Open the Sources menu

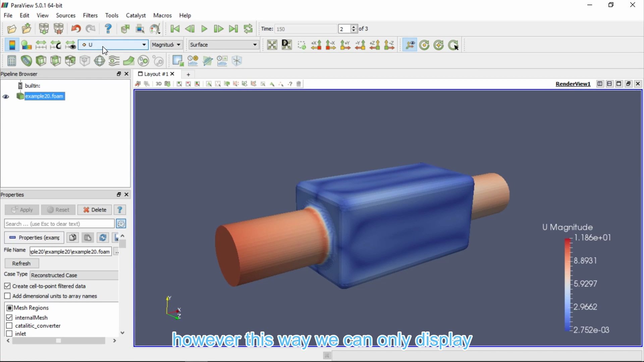65,15
